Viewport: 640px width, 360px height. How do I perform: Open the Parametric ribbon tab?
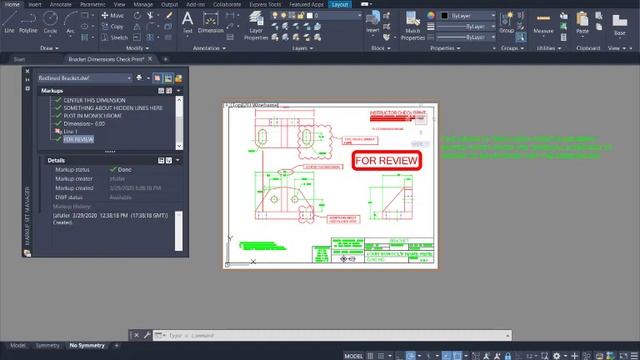[x=93, y=4]
